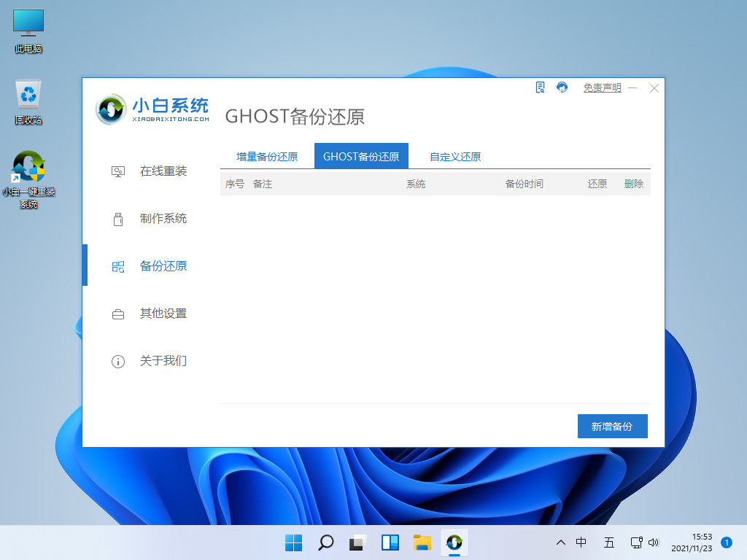Minimize the 小白系统 window
The width and height of the screenshot is (747, 560).
click(x=632, y=88)
